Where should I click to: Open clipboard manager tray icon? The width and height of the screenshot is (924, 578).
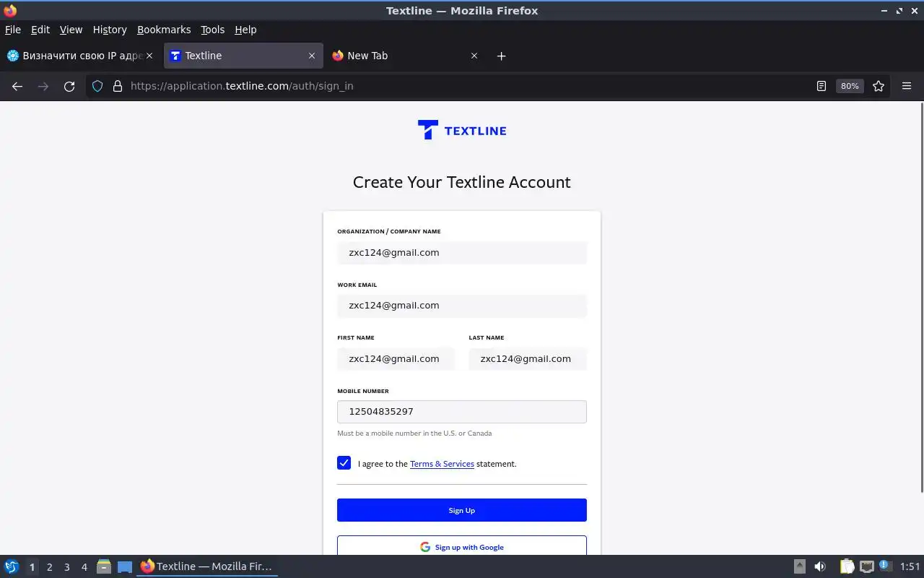tap(847, 567)
